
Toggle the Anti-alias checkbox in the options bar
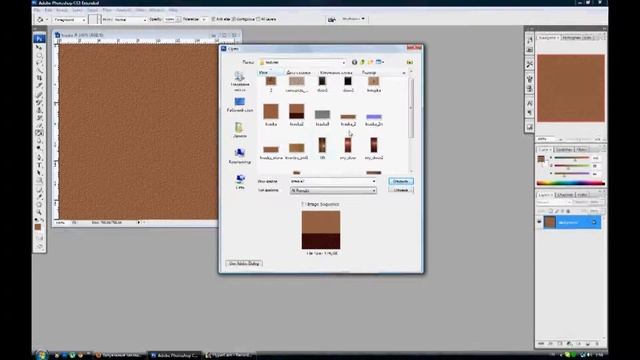point(213,19)
